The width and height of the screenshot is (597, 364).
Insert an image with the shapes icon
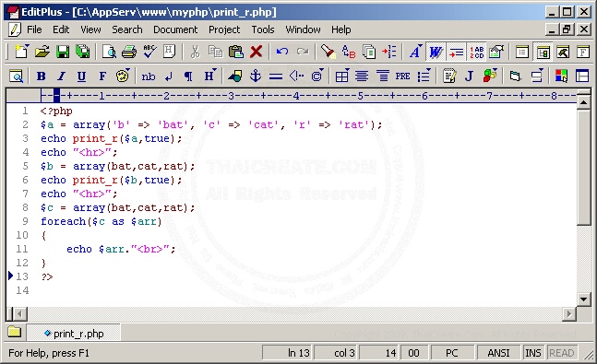pos(235,76)
